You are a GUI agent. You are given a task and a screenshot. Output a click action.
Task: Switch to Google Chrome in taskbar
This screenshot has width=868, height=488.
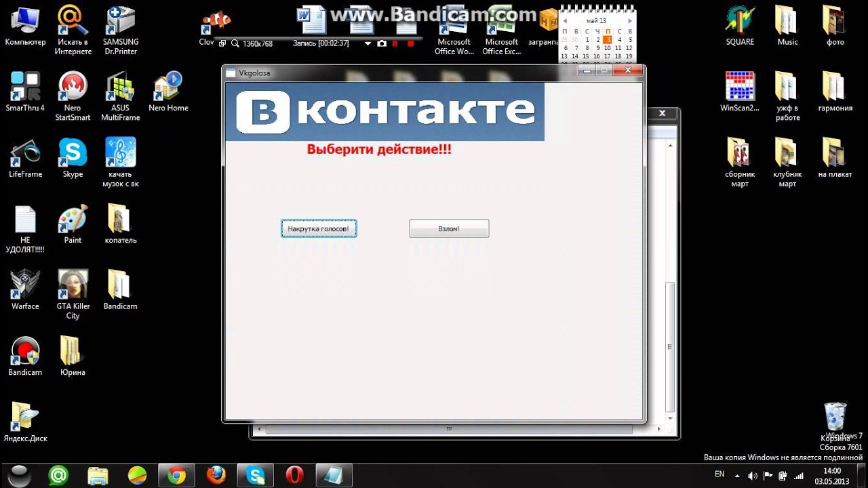tap(177, 475)
